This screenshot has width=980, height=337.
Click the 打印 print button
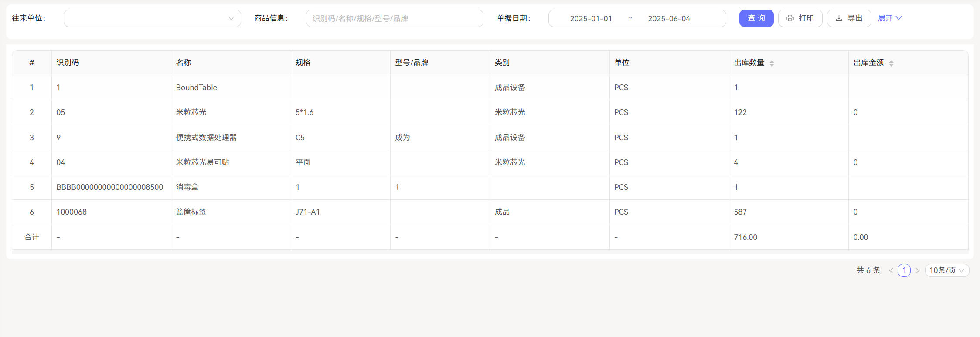coord(800,18)
